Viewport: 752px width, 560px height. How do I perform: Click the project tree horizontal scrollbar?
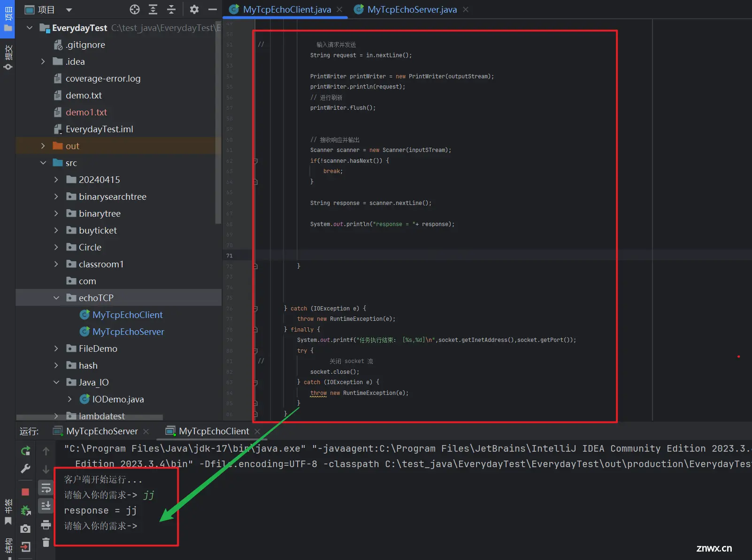(x=90, y=417)
